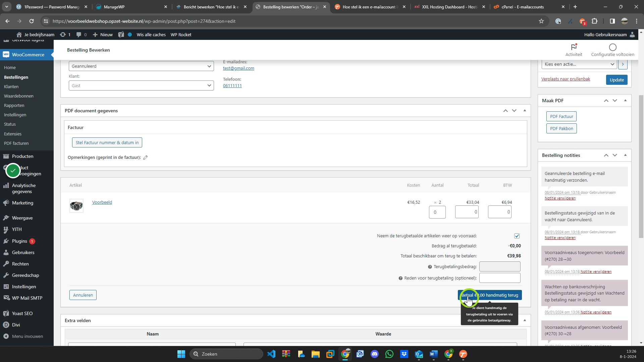This screenshot has width=644, height=362.
Task: Open Visual Studio Code from taskbar
Action: click(271, 354)
